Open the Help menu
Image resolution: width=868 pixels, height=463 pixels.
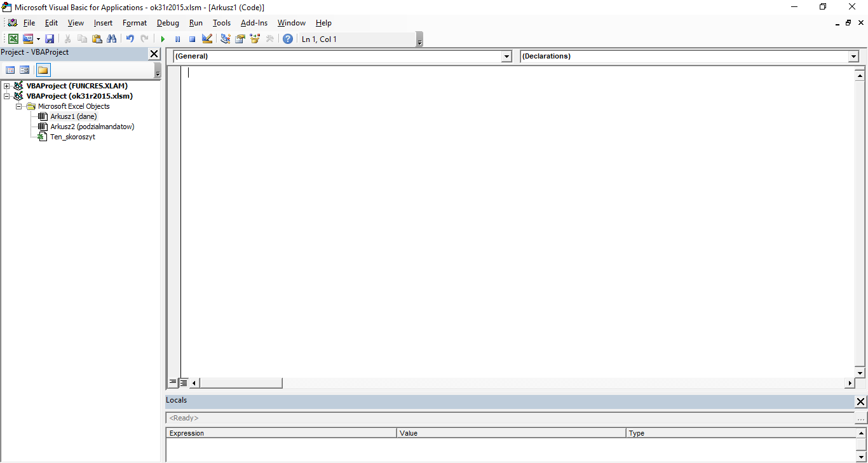click(x=323, y=23)
